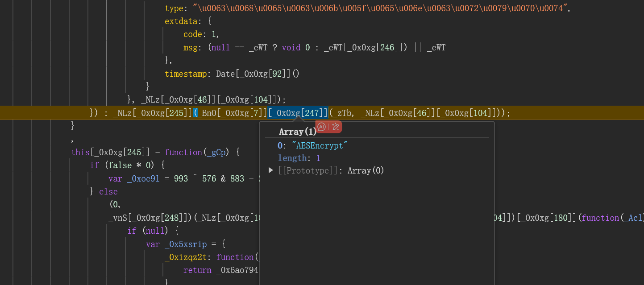Screen dimensions: 644x285
Task: Click the _vnS[_0x0xg[248]] call
Action: point(151,218)
